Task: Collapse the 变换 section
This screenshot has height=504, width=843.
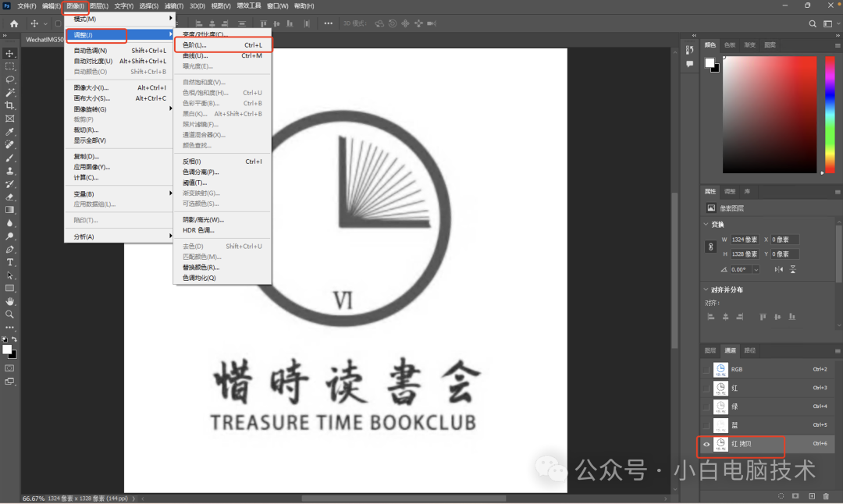Action: [706, 224]
